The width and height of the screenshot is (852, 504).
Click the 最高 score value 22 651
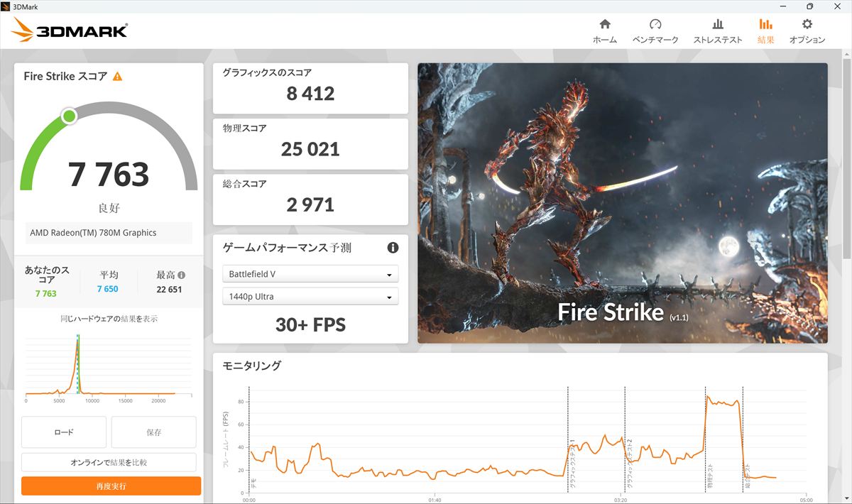click(170, 289)
